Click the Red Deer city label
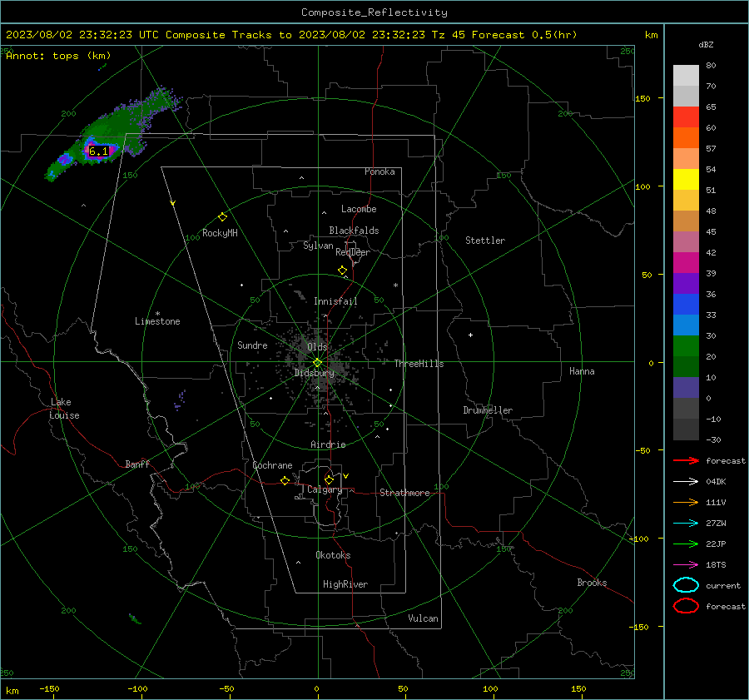749x700 pixels. 353,252
